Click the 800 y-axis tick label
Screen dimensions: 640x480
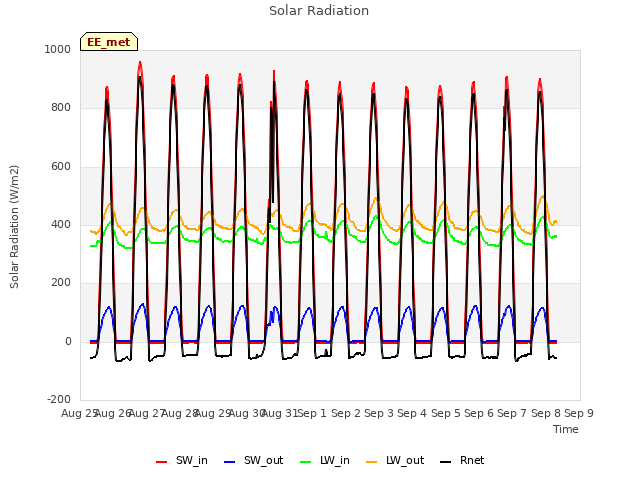(61, 108)
